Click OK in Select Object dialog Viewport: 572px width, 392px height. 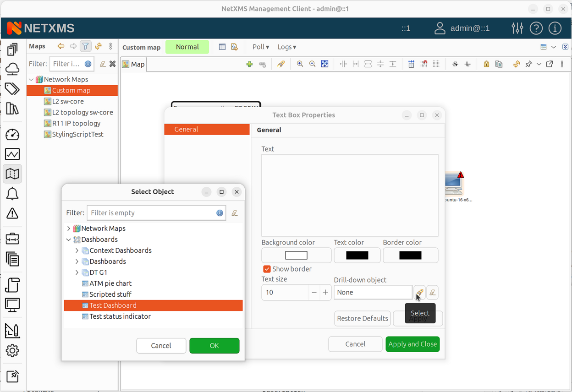(x=214, y=346)
